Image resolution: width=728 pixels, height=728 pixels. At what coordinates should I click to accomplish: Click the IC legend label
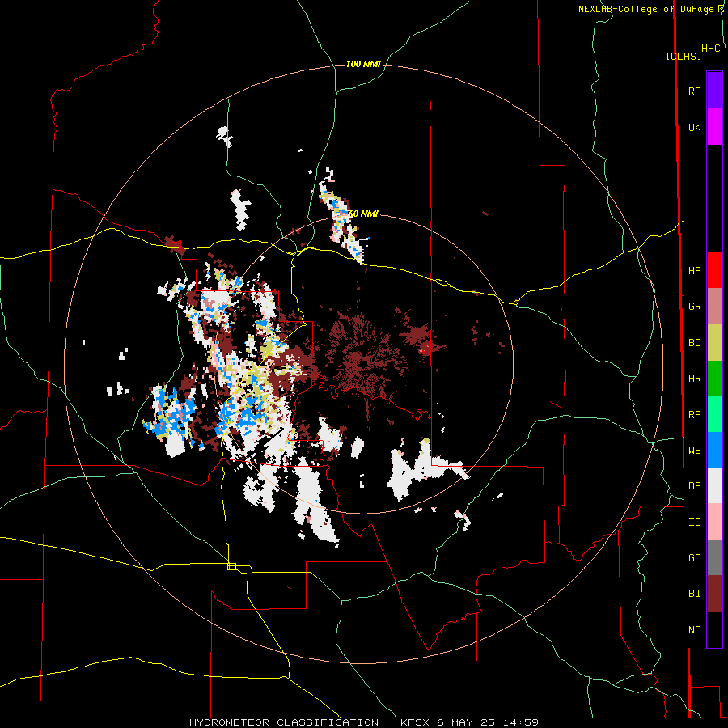[x=694, y=523]
